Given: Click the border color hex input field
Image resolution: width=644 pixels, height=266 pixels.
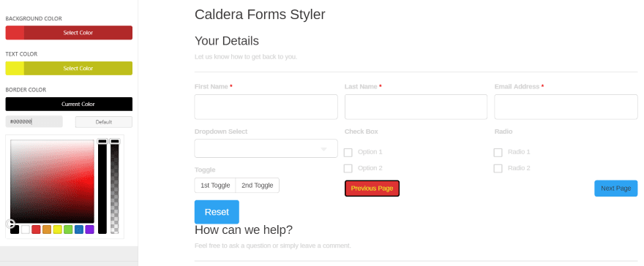Looking at the screenshot, I should click(x=34, y=122).
